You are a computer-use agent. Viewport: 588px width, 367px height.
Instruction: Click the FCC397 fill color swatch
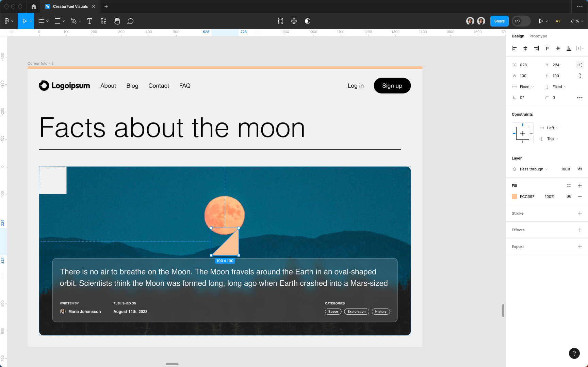(514, 197)
